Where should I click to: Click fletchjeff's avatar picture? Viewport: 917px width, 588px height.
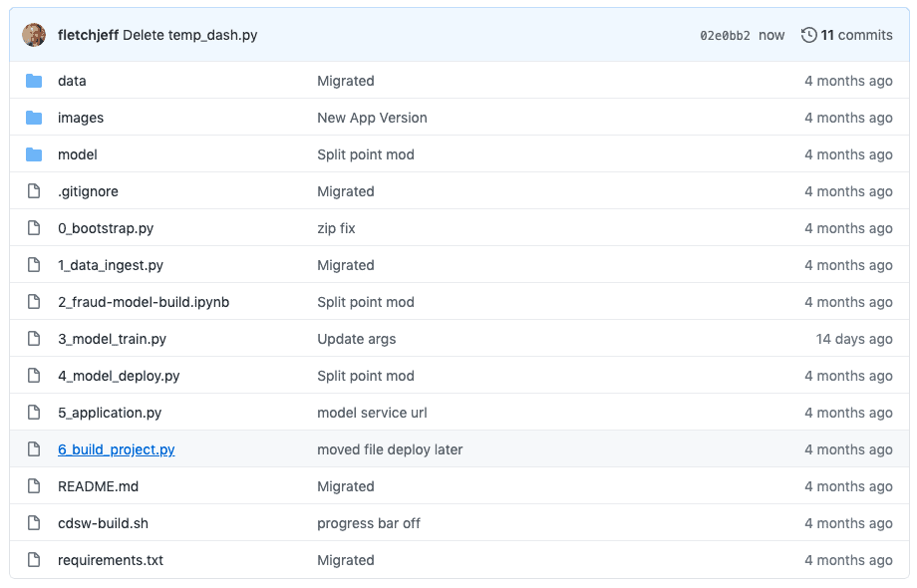(x=34, y=34)
